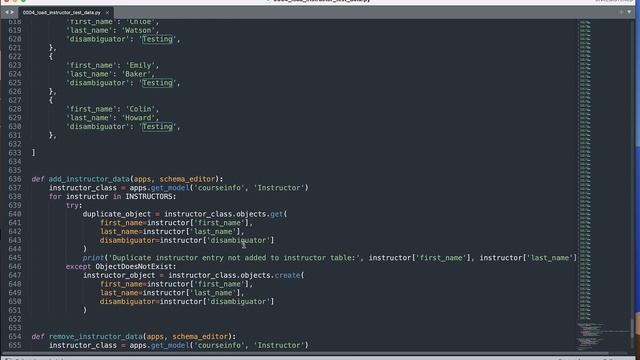Image resolution: width=640 pixels, height=360 pixels.
Task: Click the horizontal scrollbar at the bottom
Action: pyautogui.click(x=304, y=353)
